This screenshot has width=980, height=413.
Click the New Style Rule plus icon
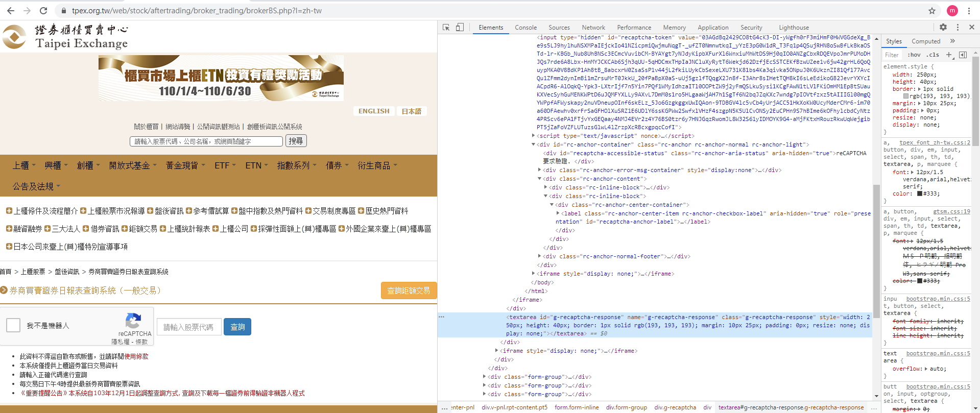click(x=949, y=55)
